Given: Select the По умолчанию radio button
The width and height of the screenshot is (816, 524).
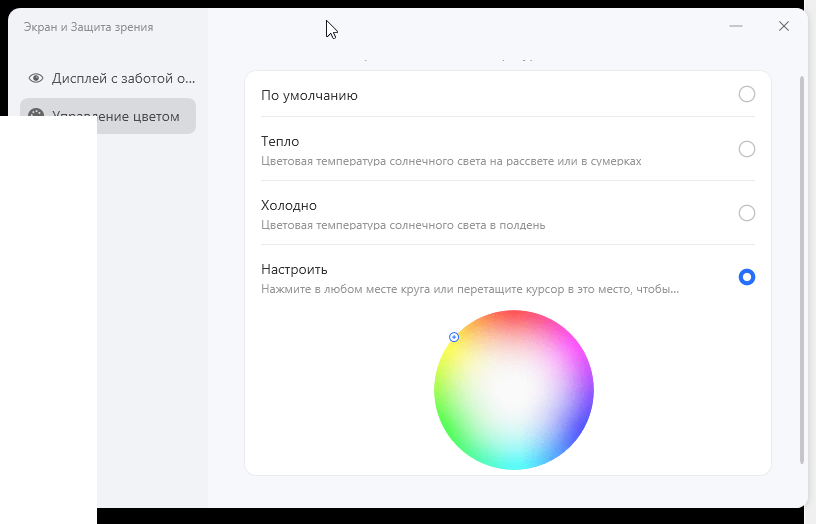Looking at the screenshot, I should (746, 95).
